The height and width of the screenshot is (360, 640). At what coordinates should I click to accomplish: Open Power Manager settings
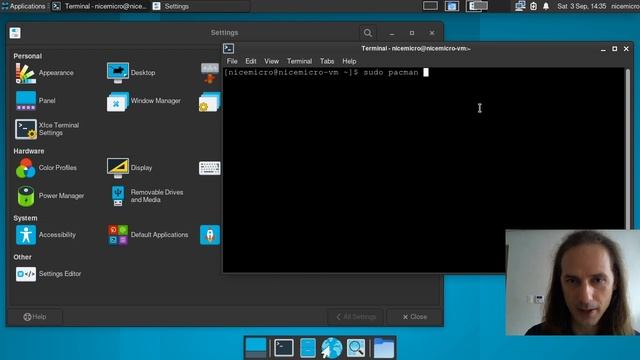pos(50,196)
